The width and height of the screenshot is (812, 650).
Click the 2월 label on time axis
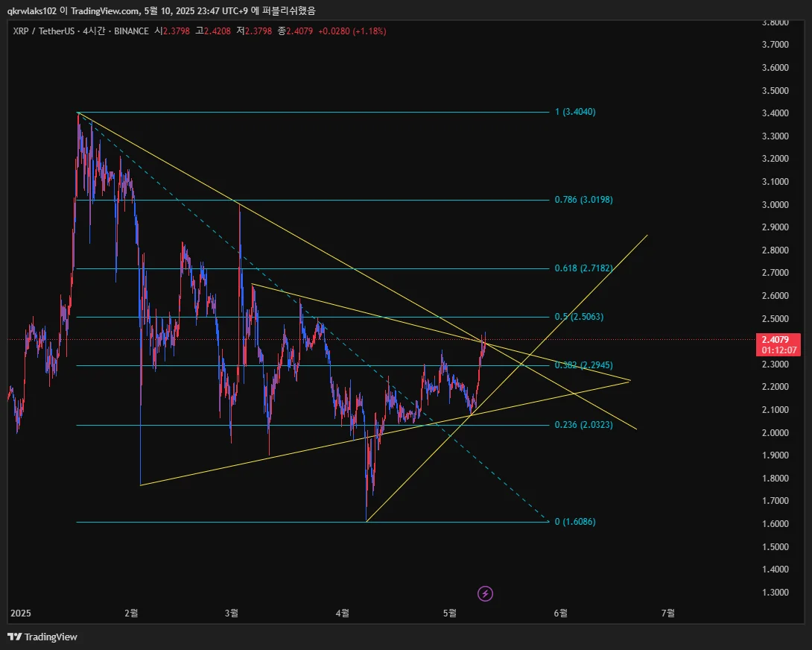[x=132, y=613]
